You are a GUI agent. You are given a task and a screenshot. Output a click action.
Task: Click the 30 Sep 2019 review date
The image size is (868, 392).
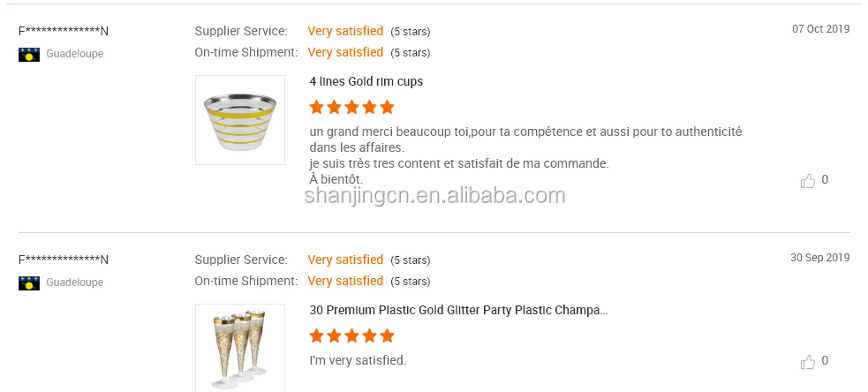click(x=819, y=258)
